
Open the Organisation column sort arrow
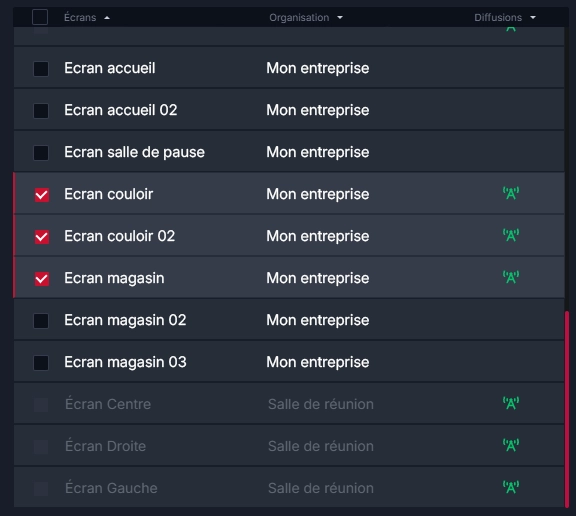click(340, 17)
